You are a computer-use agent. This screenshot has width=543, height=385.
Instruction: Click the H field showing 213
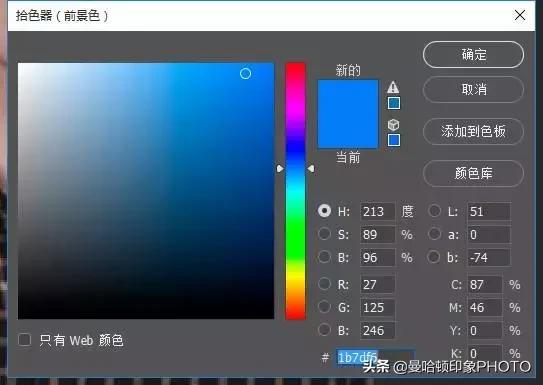(x=377, y=211)
